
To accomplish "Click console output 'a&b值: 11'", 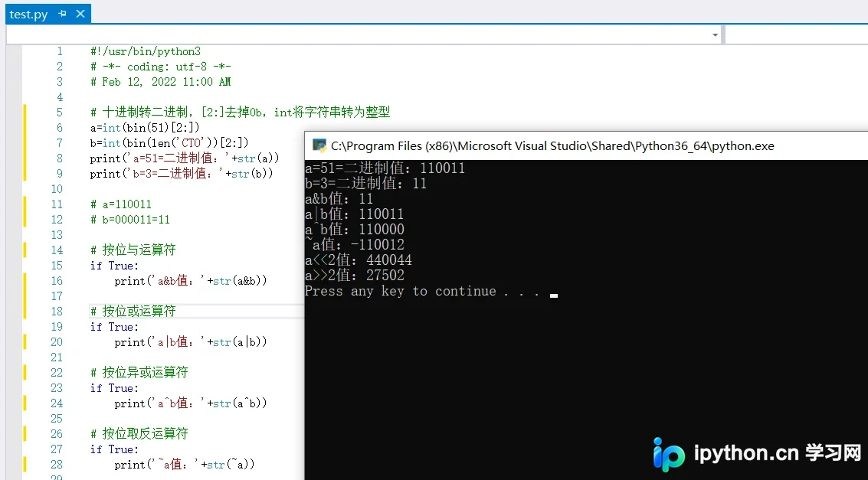I will tap(339, 199).
